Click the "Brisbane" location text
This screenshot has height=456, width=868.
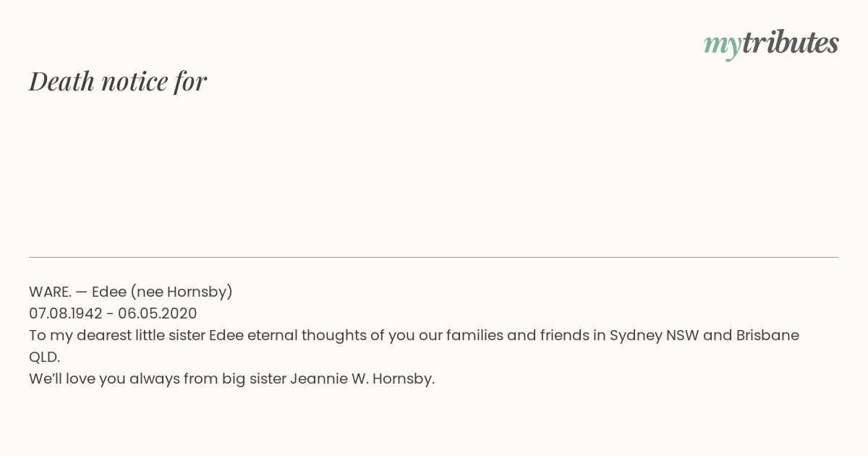click(767, 335)
